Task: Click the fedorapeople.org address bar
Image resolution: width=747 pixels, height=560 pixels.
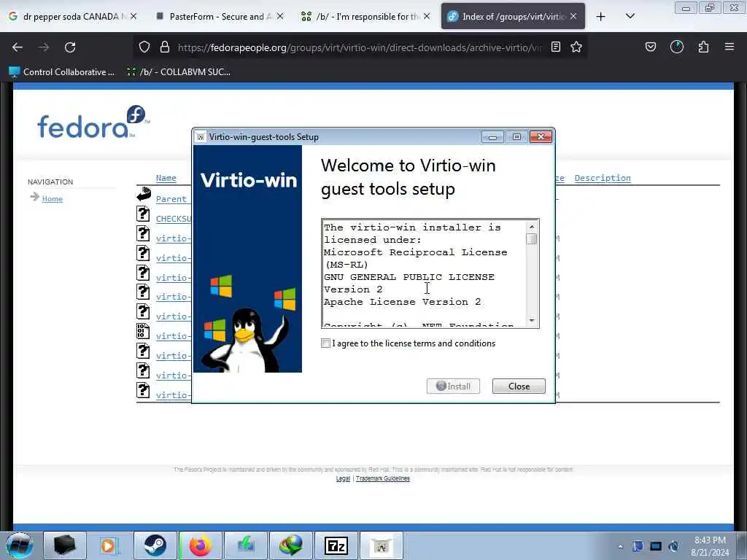Action: (360, 47)
